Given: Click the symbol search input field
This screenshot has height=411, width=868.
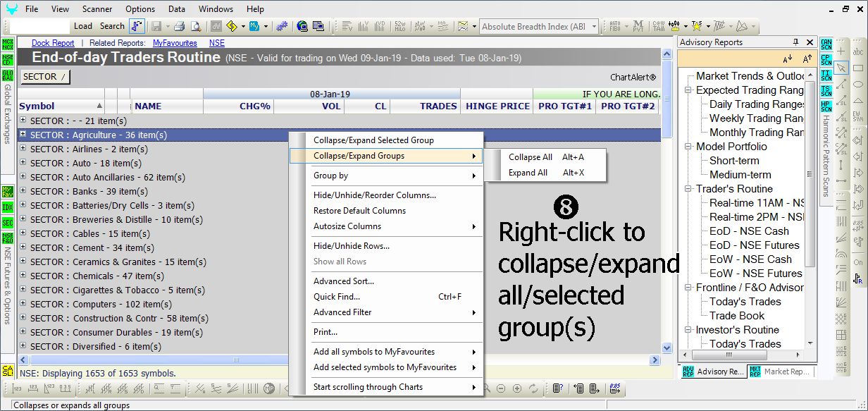Looking at the screenshot, I should [41, 26].
